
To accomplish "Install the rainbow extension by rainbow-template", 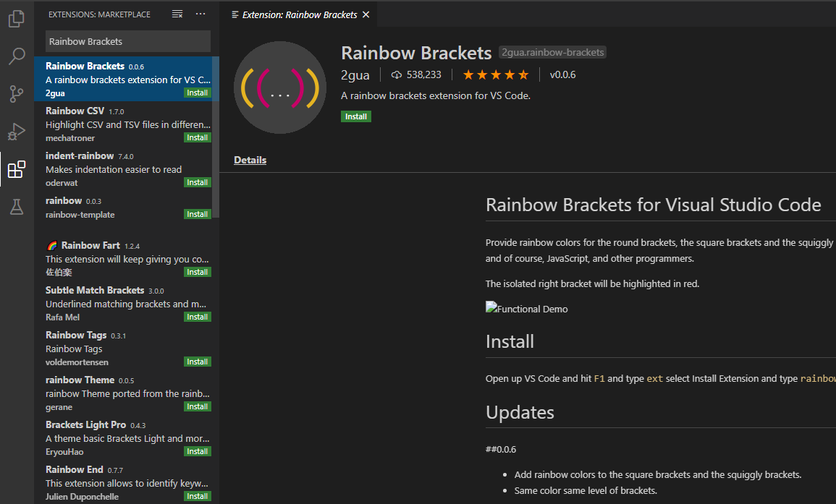I will click(198, 214).
